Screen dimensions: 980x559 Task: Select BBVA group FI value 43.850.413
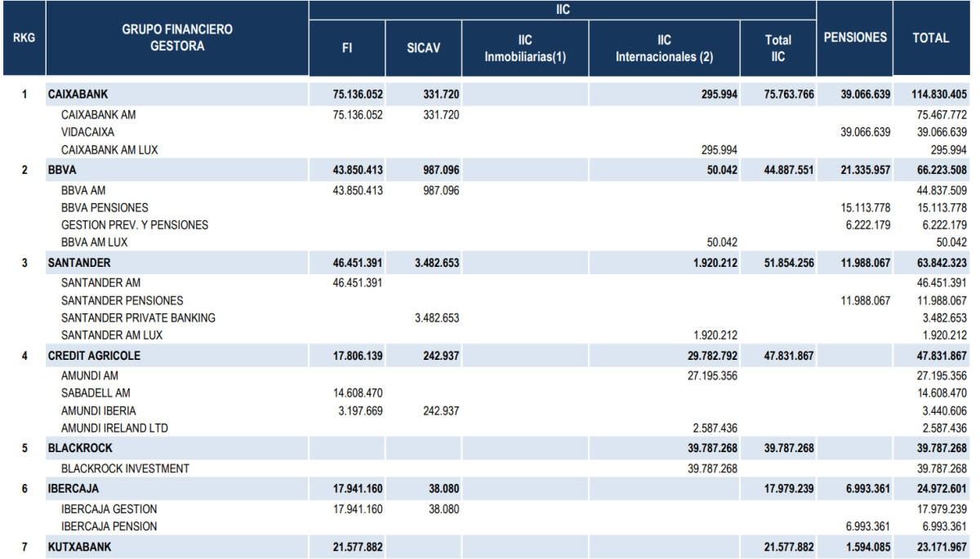[358, 170]
